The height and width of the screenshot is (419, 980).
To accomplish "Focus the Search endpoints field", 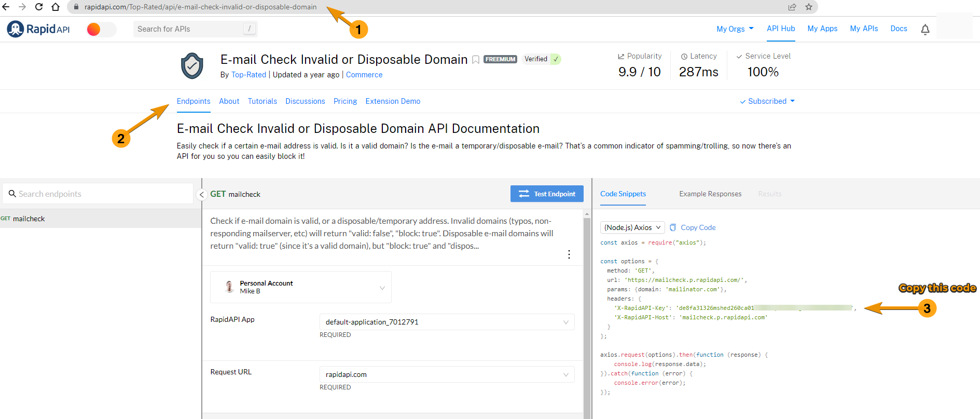I will 98,194.
